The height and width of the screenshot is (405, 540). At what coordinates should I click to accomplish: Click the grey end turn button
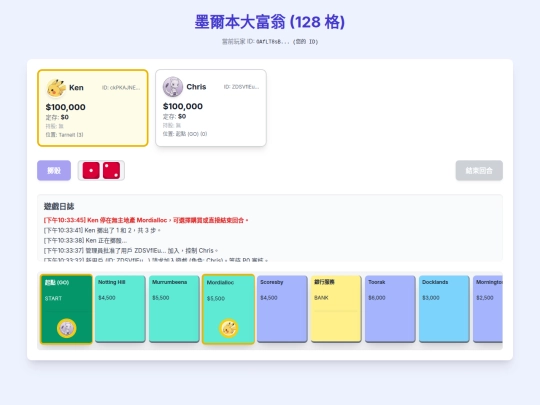479,170
